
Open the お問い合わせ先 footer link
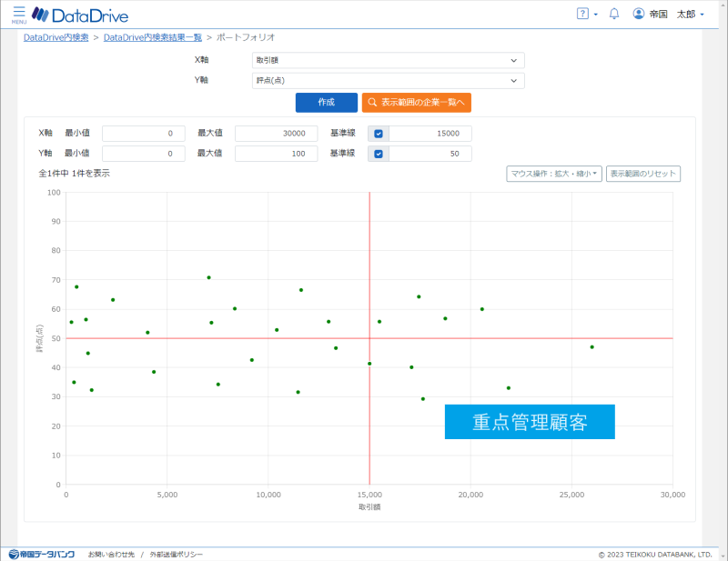(x=111, y=555)
